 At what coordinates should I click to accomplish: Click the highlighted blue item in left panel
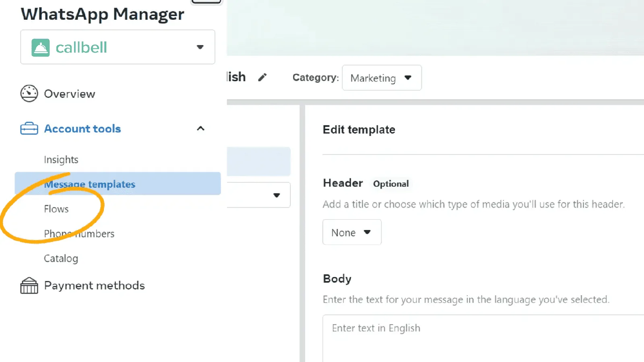[x=258, y=161]
